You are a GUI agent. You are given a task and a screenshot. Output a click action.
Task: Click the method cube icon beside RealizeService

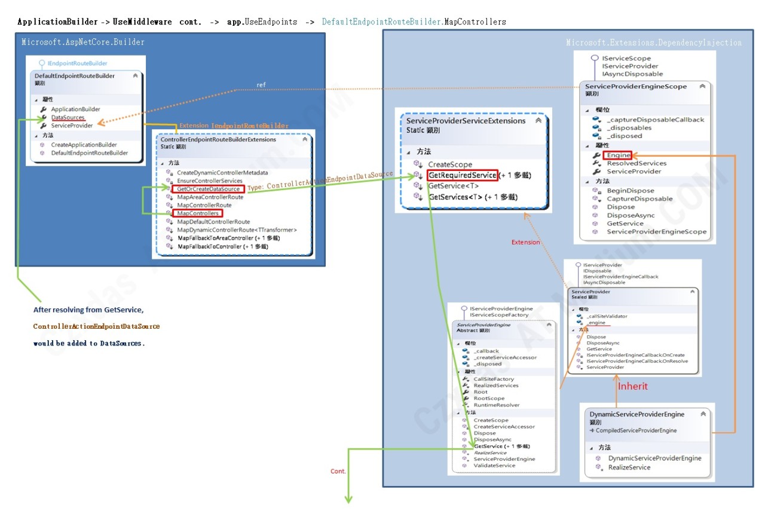[599, 467]
